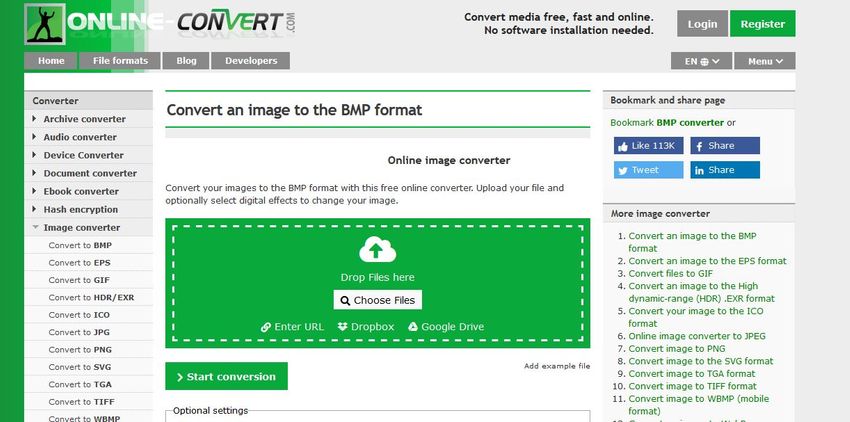Expand Archive converter in sidebar

pyautogui.click(x=84, y=119)
